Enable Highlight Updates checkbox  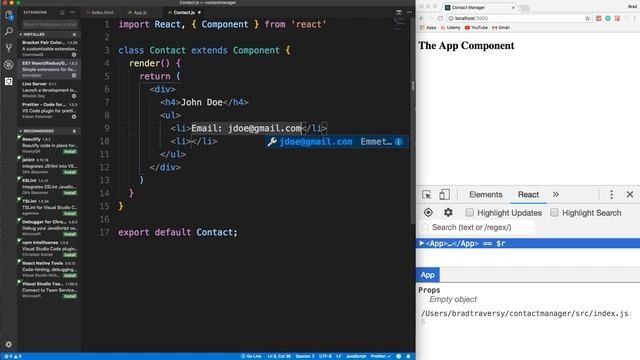click(469, 212)
